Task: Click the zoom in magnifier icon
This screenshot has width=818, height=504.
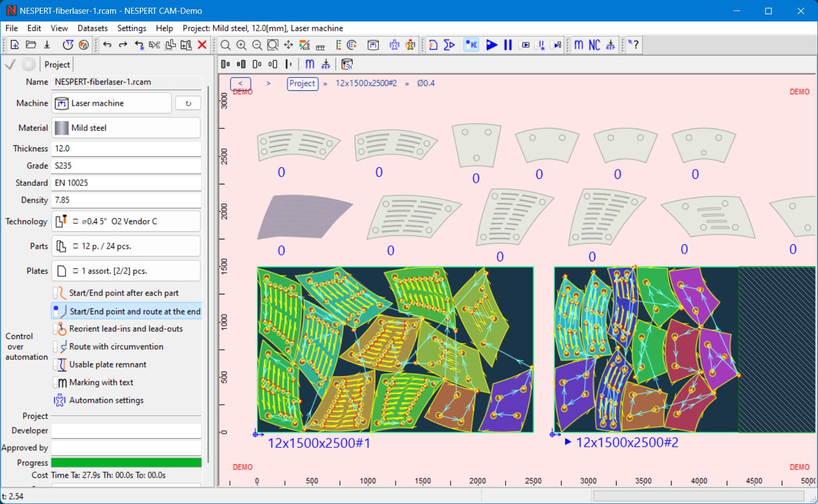Action: [241, 45]
